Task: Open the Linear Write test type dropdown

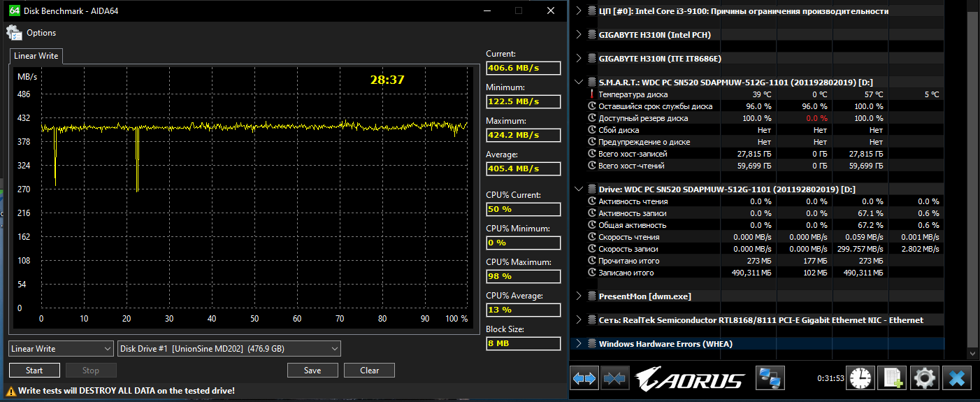Action: [61, 349]
